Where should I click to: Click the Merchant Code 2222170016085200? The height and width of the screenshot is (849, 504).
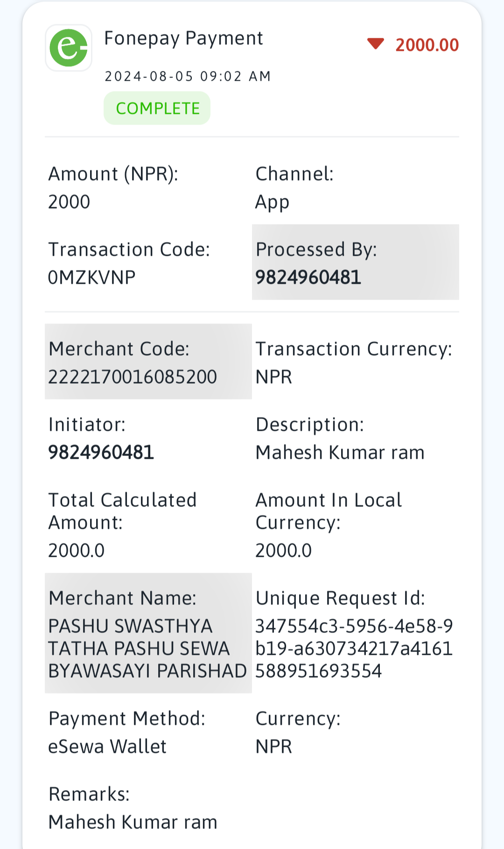click(133, 377)
